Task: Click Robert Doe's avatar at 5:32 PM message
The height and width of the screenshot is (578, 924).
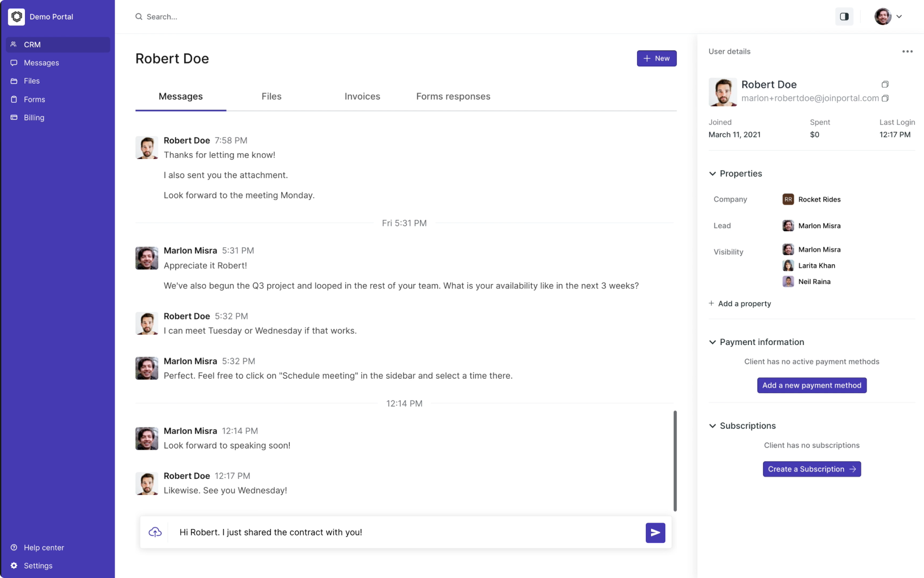Action: (x=147, y=323)
